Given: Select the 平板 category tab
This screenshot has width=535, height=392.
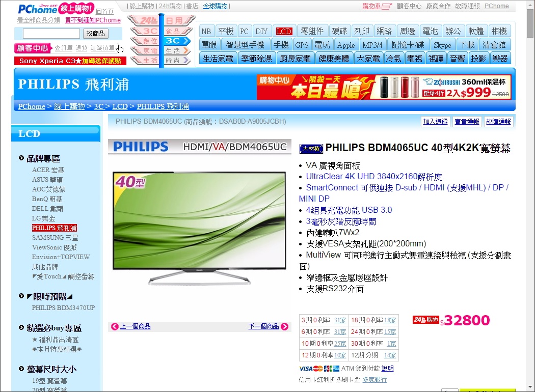Looking at the screenshot, I should 226,32.
